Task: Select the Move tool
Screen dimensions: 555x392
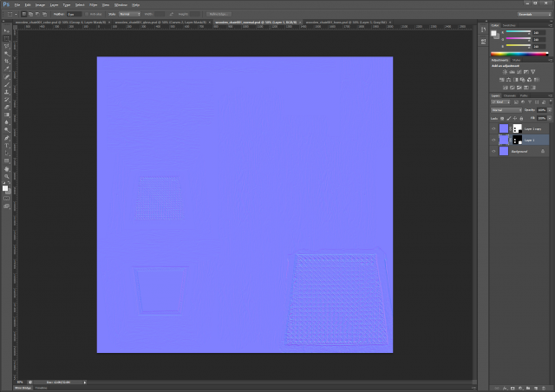Action: pyautogui.click(x=6, y=31)
